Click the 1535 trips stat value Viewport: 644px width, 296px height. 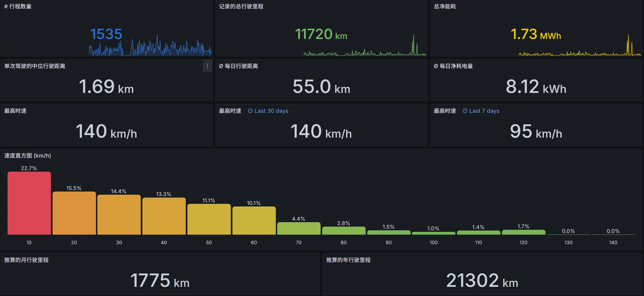pos(106,34)
